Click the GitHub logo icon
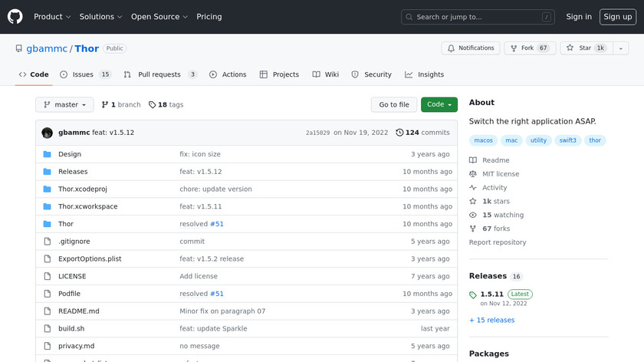This screenshot has width=644, height=362. point(15,16)
